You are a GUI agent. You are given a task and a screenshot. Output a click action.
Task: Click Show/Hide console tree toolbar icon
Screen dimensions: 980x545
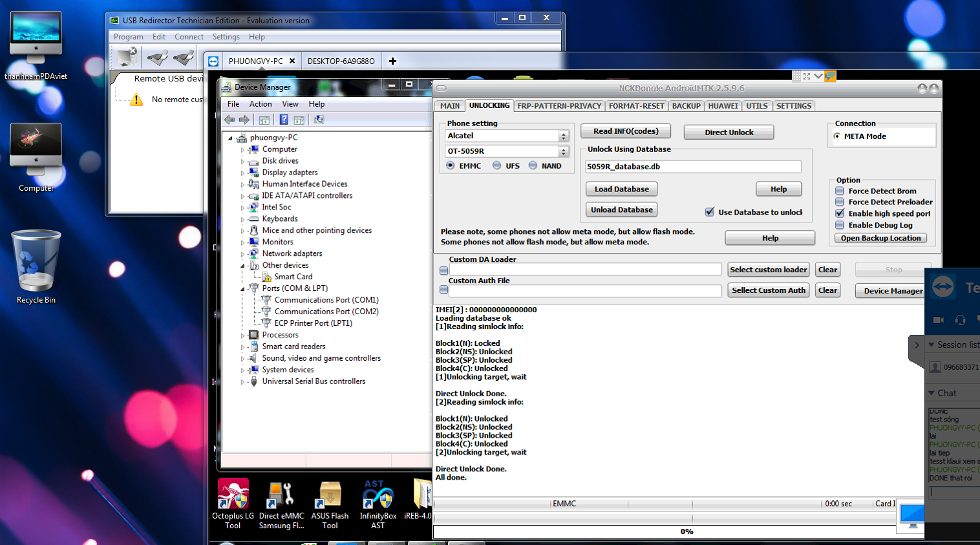pyautogui.click(x=264, y=120)
